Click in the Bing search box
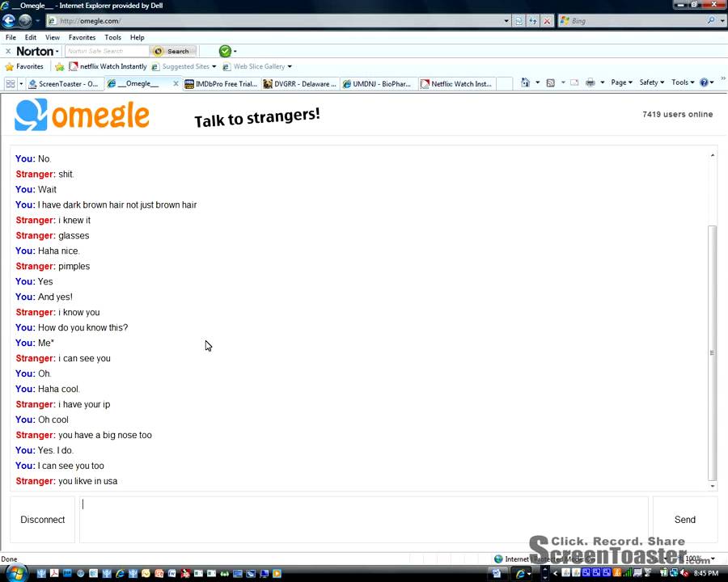This screenshot has height=582, width=728. click(633, 21)
